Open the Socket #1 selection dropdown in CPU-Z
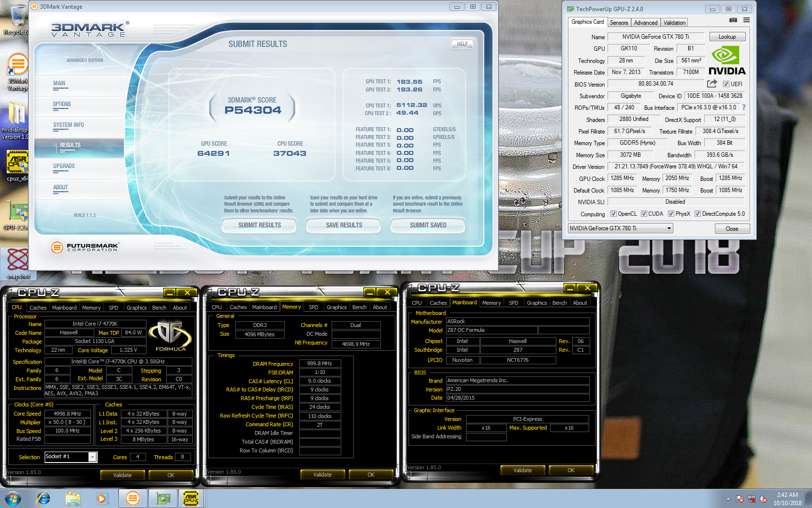 [92, 457]
